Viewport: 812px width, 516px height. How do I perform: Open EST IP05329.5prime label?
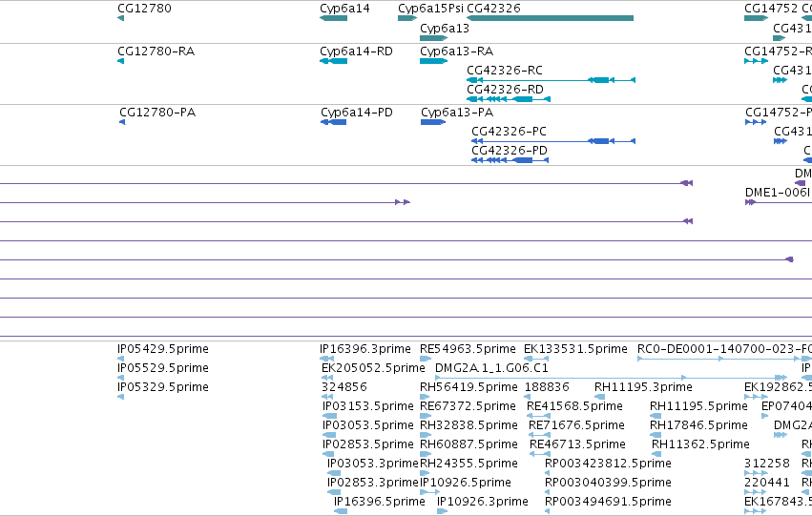click(x=163, y=387)
